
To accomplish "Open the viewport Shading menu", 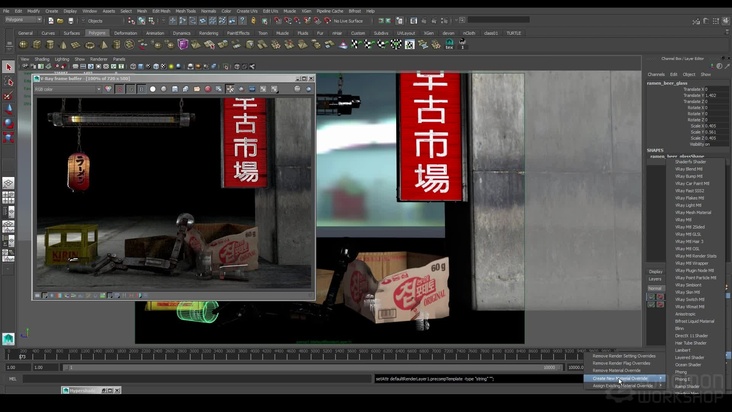I will point(42,59).
